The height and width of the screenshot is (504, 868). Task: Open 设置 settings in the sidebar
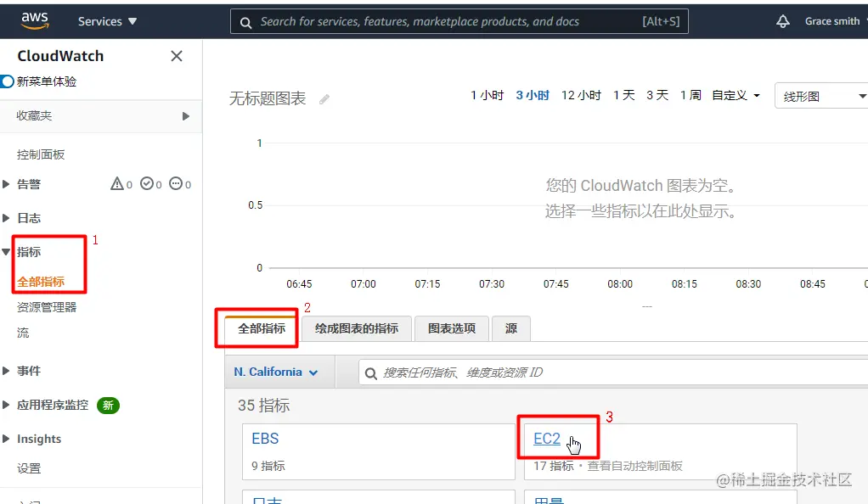click(29, 468)
